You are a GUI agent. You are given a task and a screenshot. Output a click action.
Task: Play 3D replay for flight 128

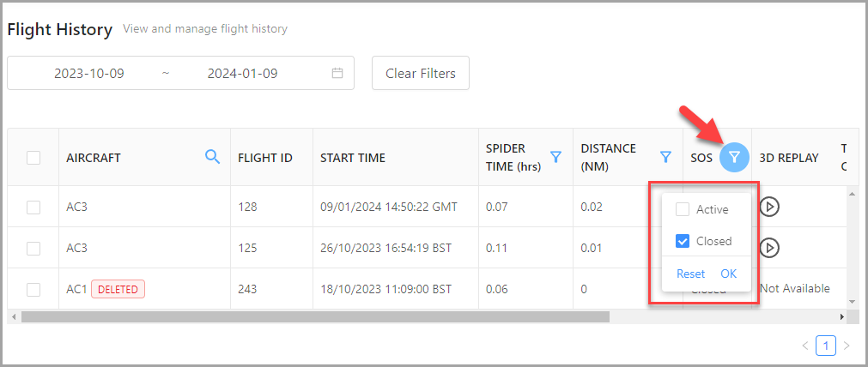[x=770, y=207]
